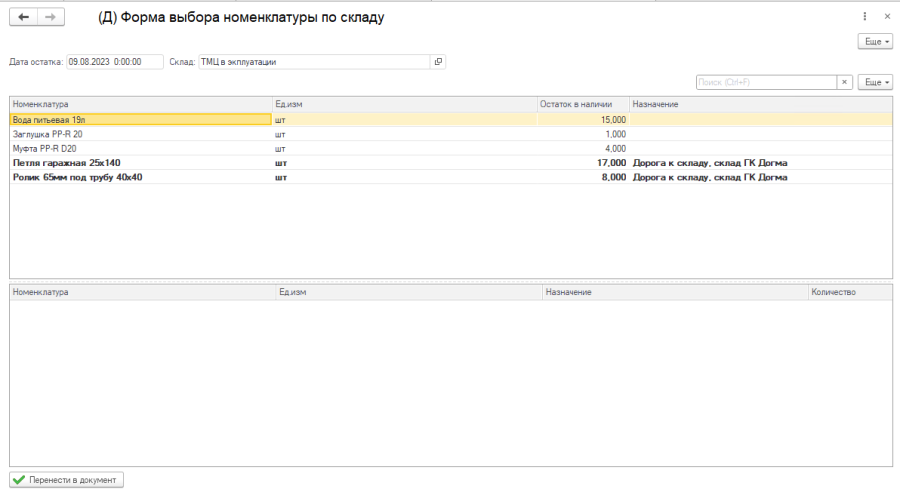Image resolution: width=900 pixels, height=492 pixels.
Task: Close the form with the X button
Action: 886,17
